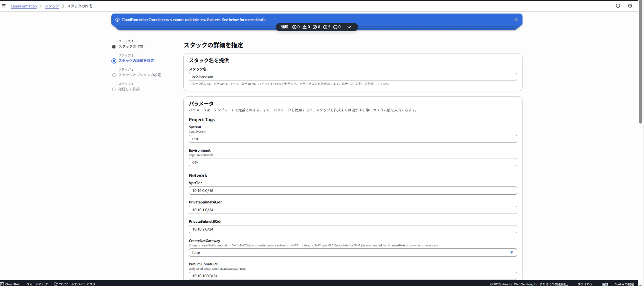Click the Project Tags section heading
The width and height of the screenshot is (644, 286).
coord(202,119)
